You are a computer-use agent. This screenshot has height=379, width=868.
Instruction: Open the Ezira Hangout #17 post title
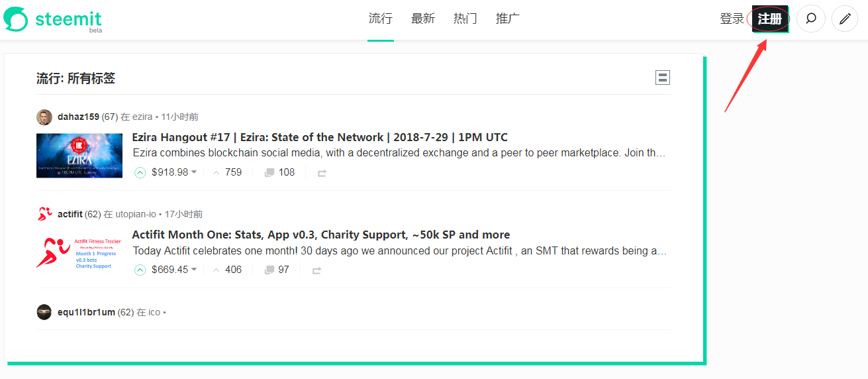[320, 137]
